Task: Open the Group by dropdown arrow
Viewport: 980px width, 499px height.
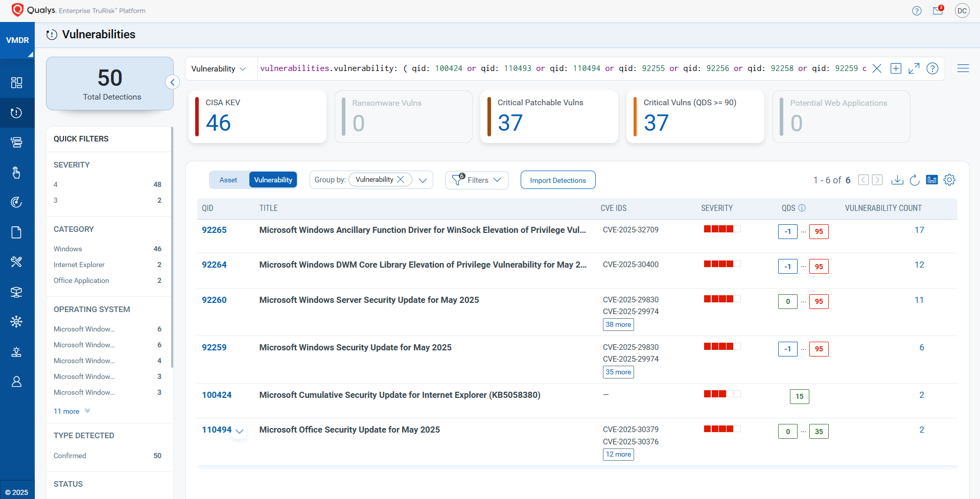Action: click(x=423, y=180)
